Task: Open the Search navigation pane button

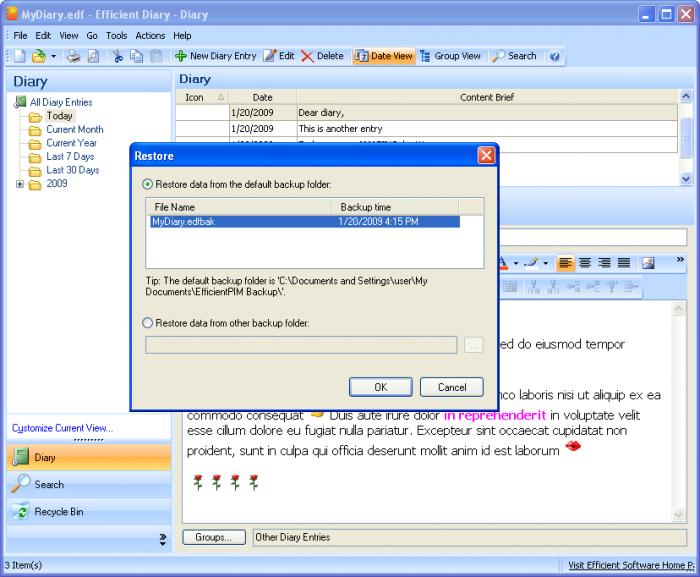Action: (89, 485)
